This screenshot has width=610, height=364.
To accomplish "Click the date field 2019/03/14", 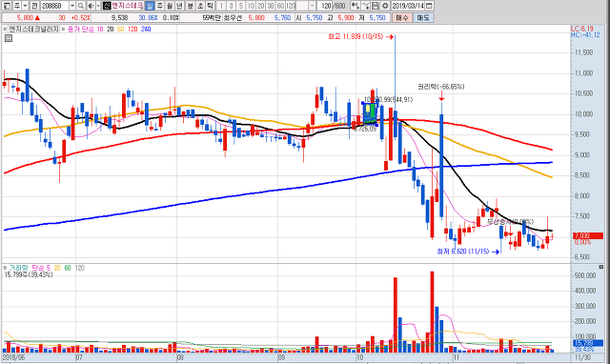I will (x=408, y=6).
